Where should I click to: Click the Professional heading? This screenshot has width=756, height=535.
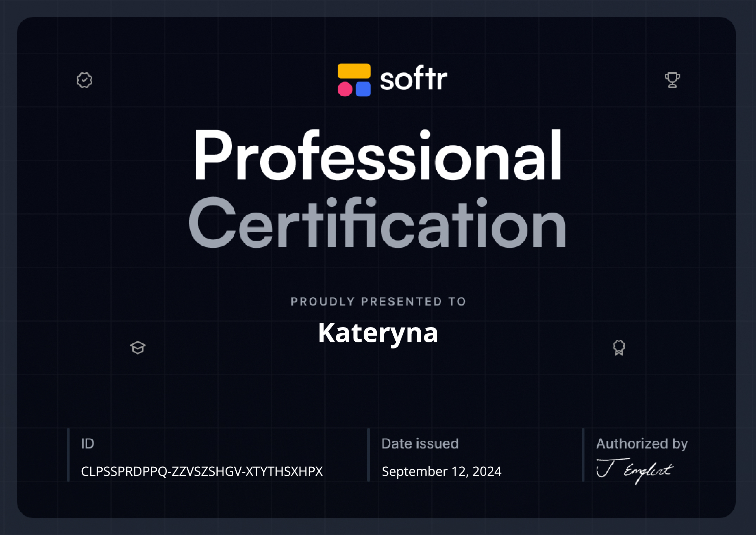tap(377, 156)
